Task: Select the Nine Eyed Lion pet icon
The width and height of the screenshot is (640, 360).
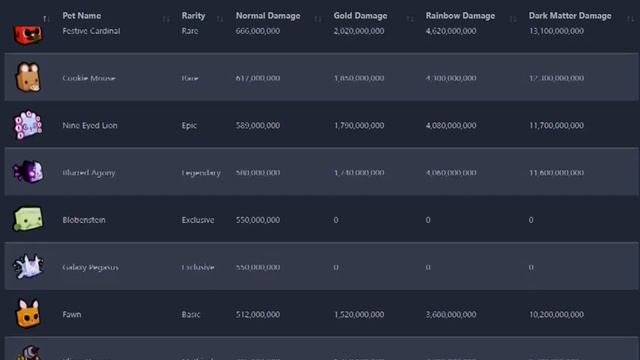Action: (x=28, y=125)
